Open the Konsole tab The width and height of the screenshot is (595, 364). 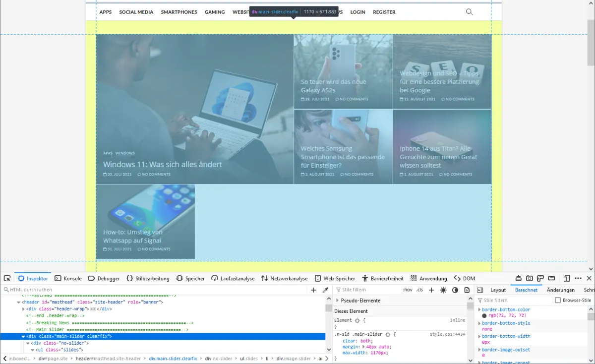(68, 279)
